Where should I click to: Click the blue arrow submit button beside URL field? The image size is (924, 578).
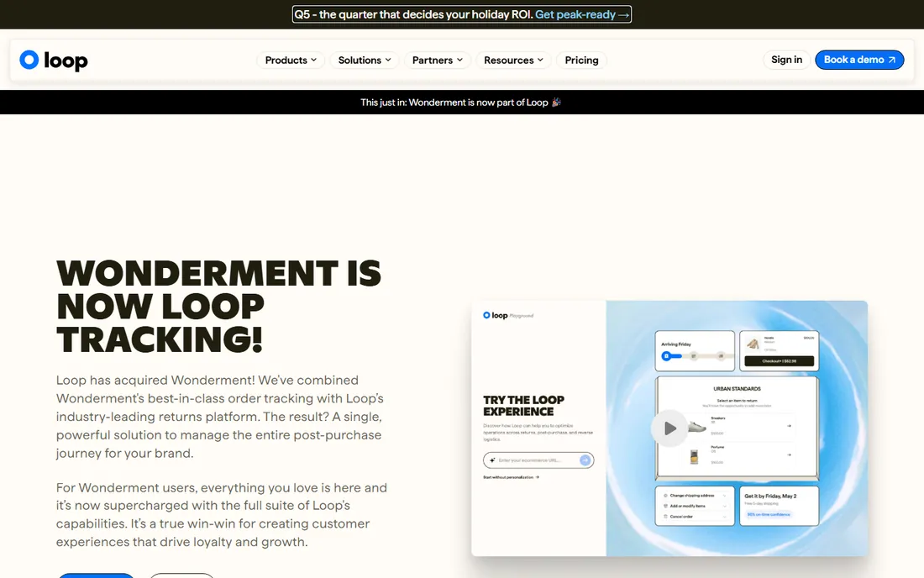(x=585, y=460)
